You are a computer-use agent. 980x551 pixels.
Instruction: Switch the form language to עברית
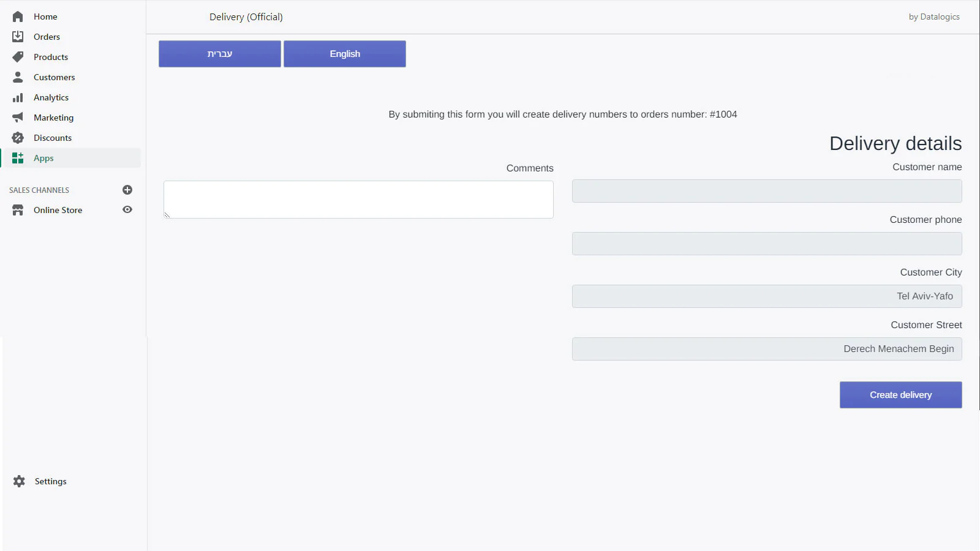tap(219, 53)
